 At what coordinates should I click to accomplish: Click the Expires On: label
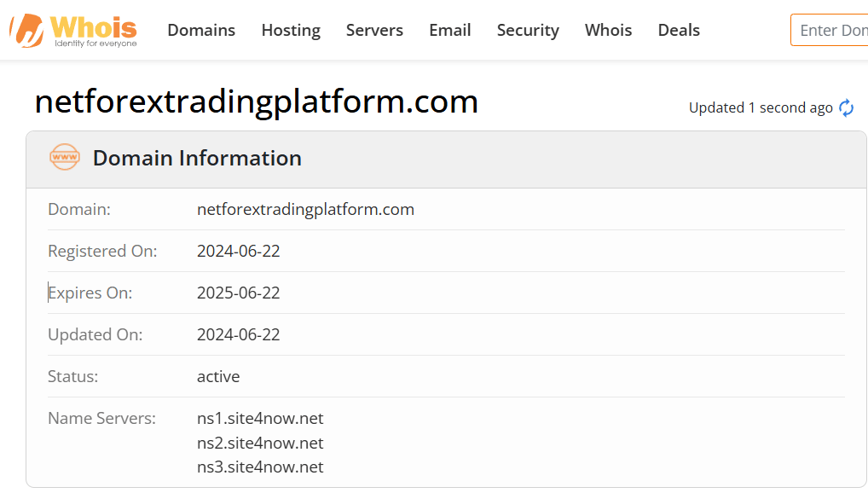[x=90, y=293]
